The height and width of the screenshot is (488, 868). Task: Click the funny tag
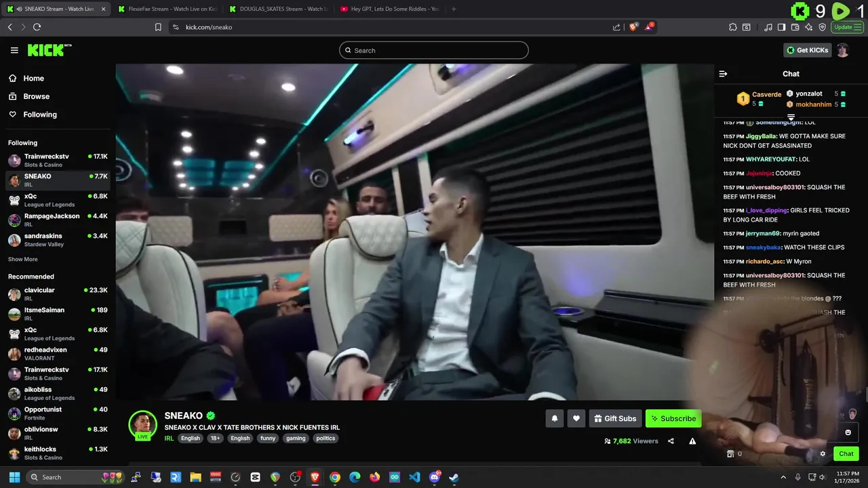[268, 439]
